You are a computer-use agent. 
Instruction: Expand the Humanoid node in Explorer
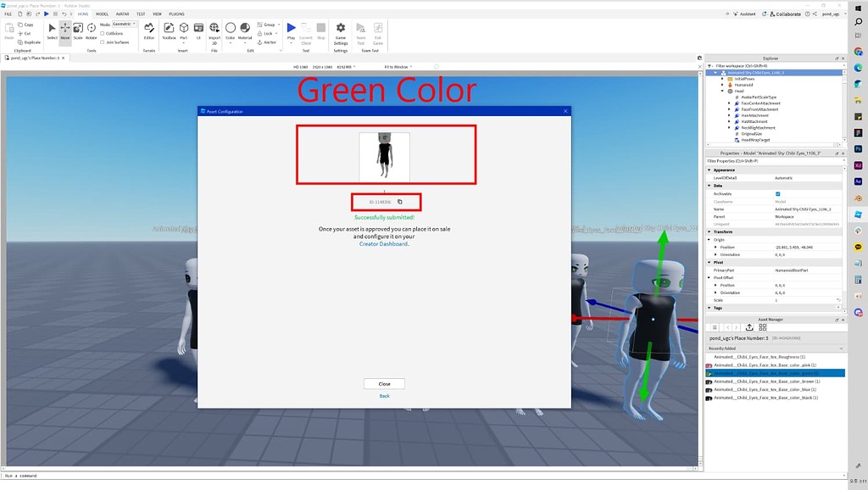[722, 85]
